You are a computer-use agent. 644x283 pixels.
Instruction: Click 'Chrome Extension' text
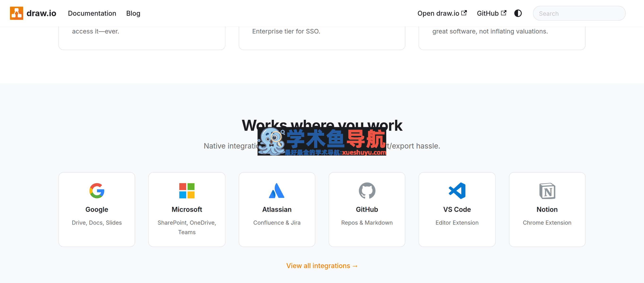(x=547, y=223)
